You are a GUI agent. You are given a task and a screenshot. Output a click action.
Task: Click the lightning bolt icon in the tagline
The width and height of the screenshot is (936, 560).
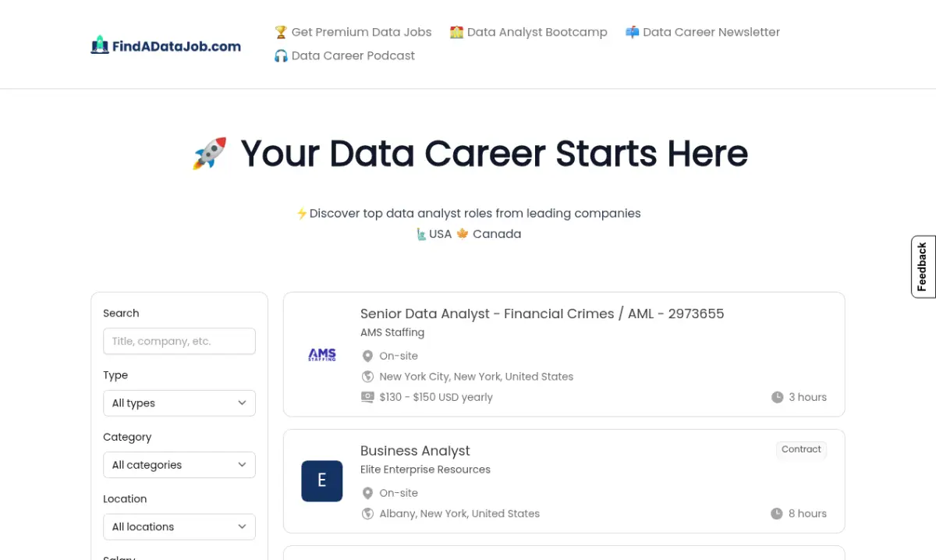(302, 213)
